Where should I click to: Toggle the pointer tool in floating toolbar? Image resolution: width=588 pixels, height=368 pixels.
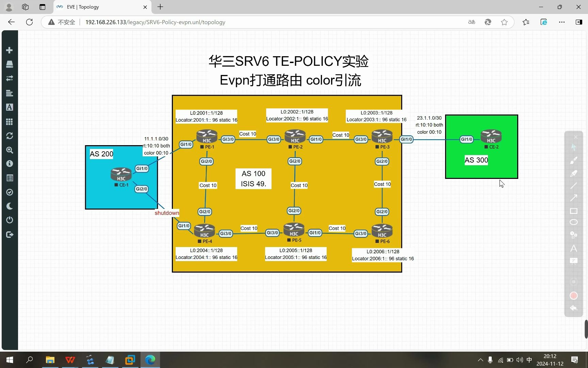point(574,147)
